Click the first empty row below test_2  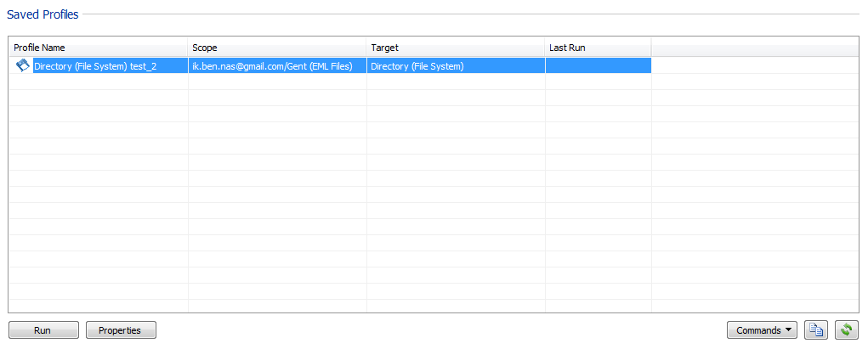coord(98,82)
